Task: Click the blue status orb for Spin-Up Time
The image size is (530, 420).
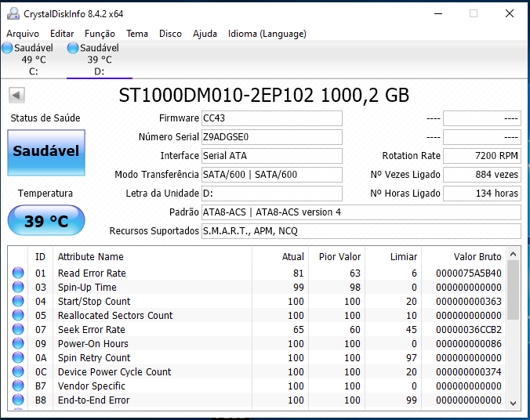Action: pyautogui.click(x=18, y=288)
